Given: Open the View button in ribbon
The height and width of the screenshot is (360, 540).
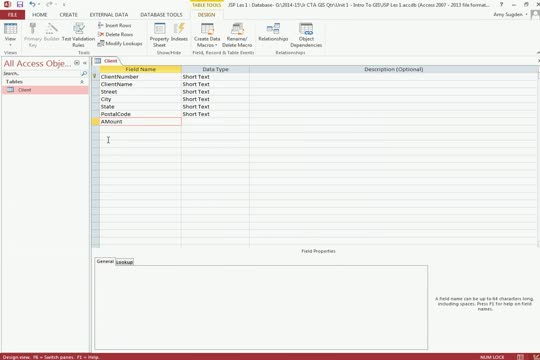Looking at the screenshot, I should coord(10,35).
